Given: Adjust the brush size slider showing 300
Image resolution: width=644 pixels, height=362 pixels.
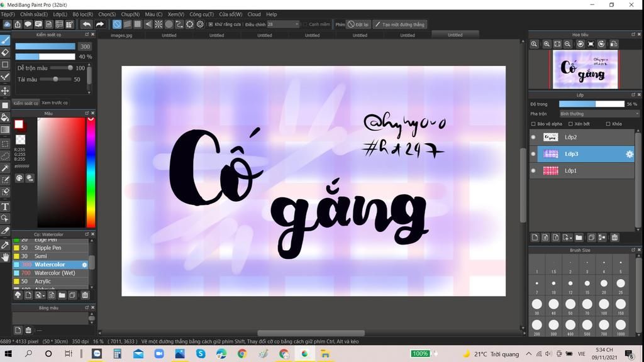Looking at the screenshot, I should coord(45,47).
